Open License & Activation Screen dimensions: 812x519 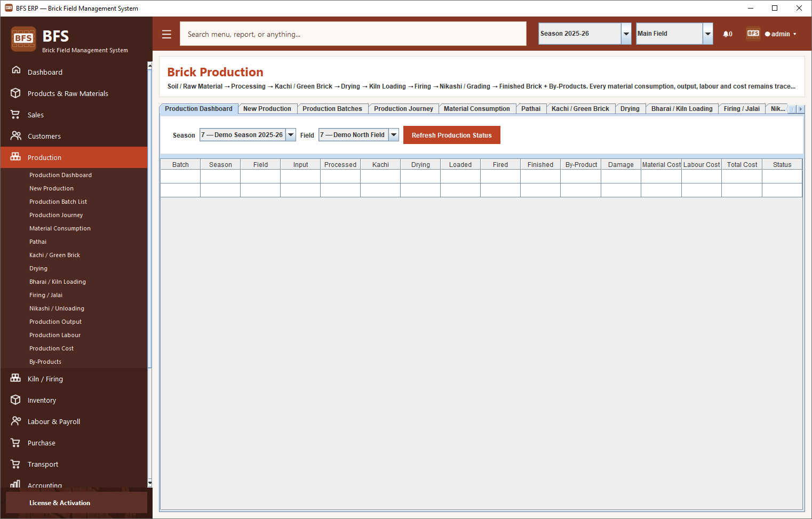pyautogui.click(x=76, y=502)
